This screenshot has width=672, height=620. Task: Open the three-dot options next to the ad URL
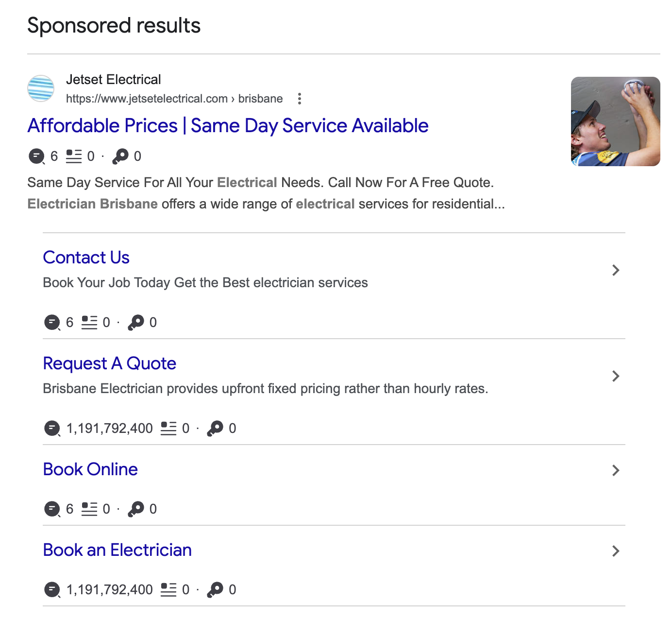pyautogui.click(x=300, y=99)
